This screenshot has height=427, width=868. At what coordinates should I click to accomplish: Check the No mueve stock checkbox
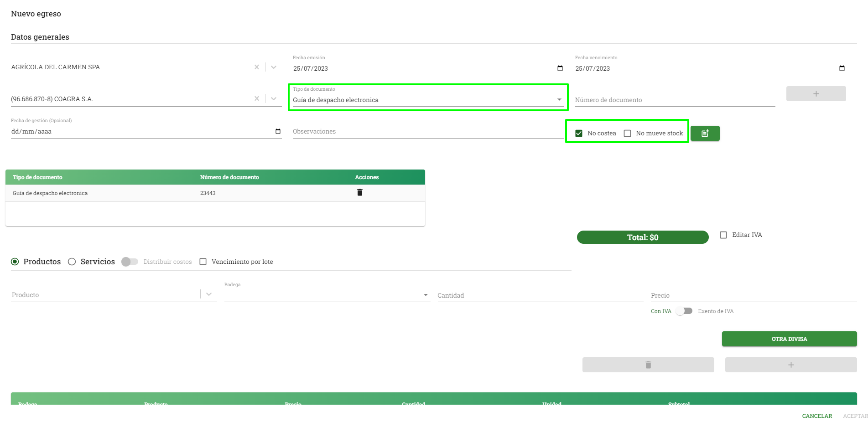point(627,133)
